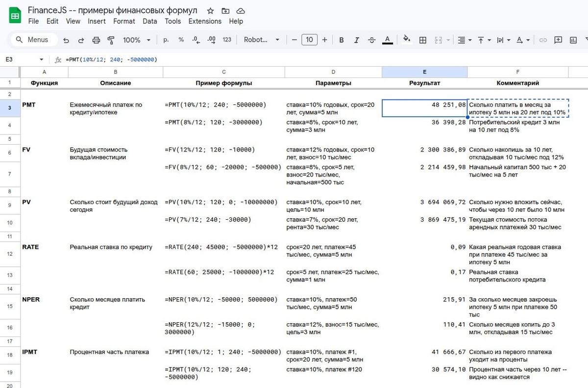Screen dimensions: 588x388
Task: Select the RATE function cell
Action: click(x=44, y=254)
